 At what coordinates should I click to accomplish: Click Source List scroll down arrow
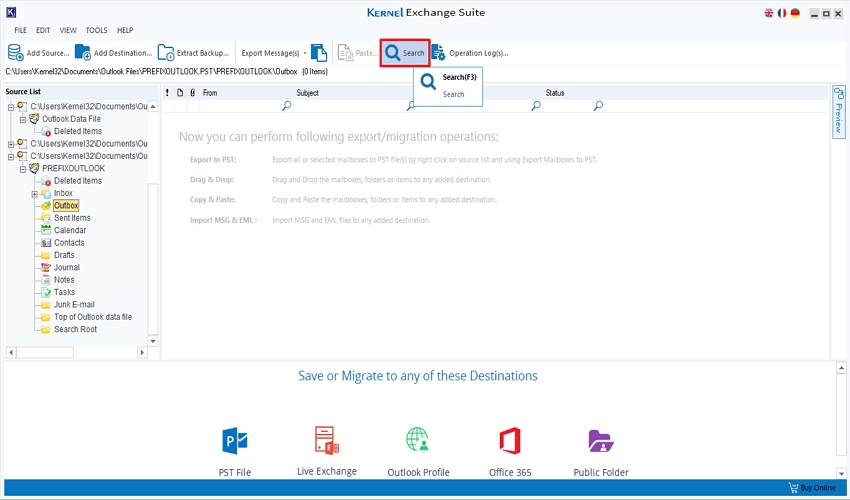pos(153,341)
